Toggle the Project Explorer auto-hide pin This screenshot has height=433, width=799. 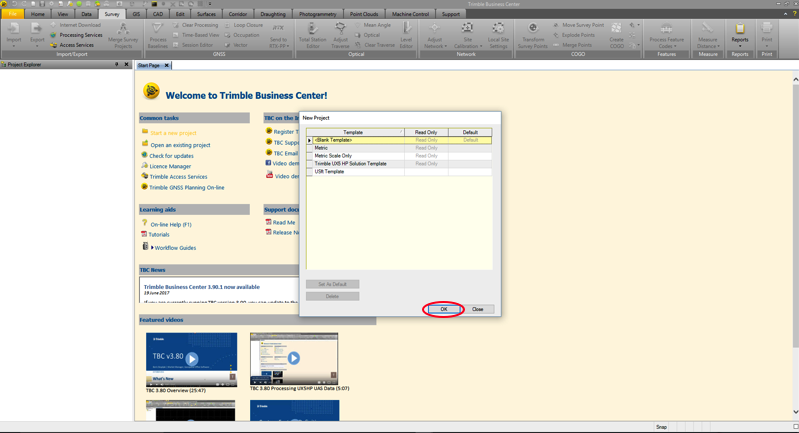117,65
